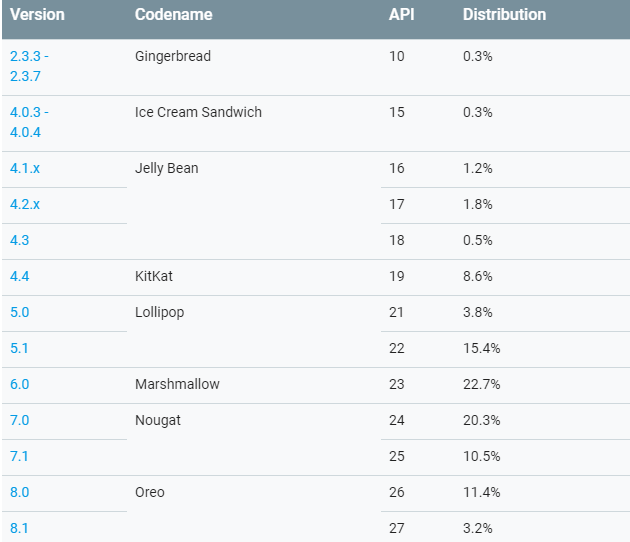Follow the 4.2.x version link
This screenshot has height=542, width=630.
point(25,204)
